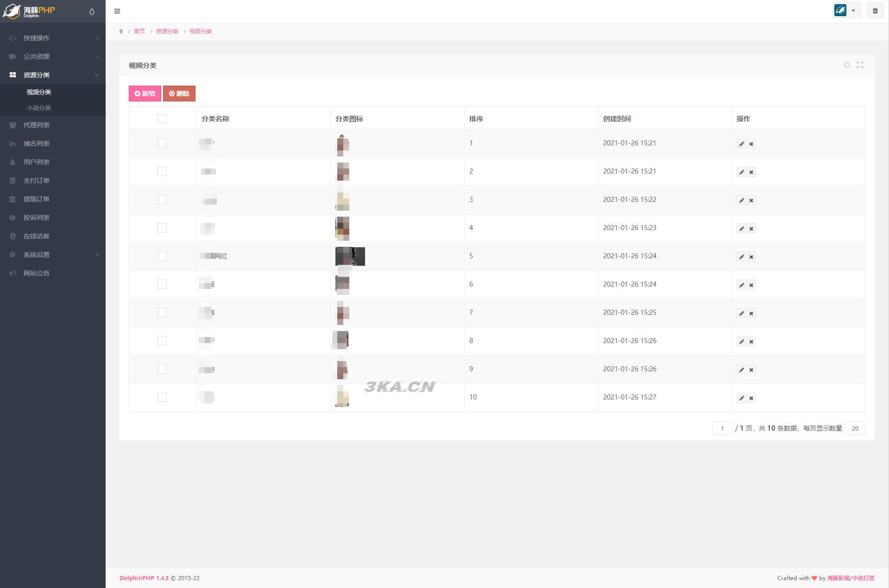Viewport: 889px width, 588px height.
Task: Select the checkbox in the 网红 row
Action: [x=162, y=256]
